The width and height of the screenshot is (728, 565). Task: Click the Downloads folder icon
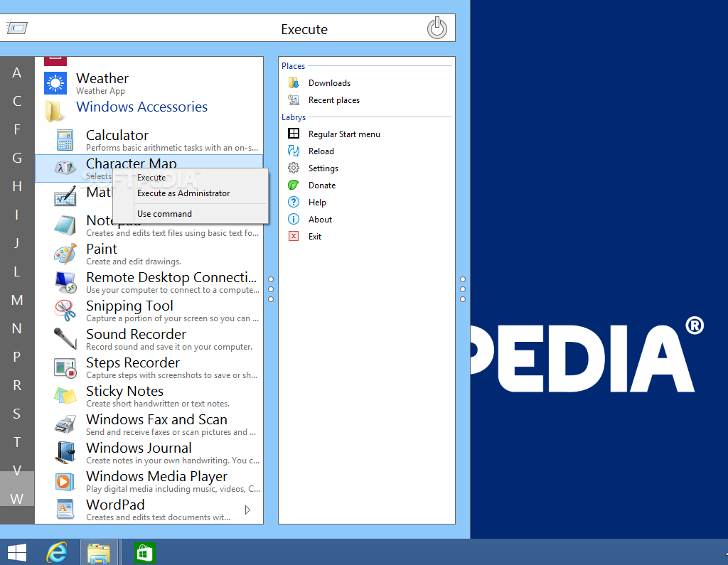tap(294, 82)
